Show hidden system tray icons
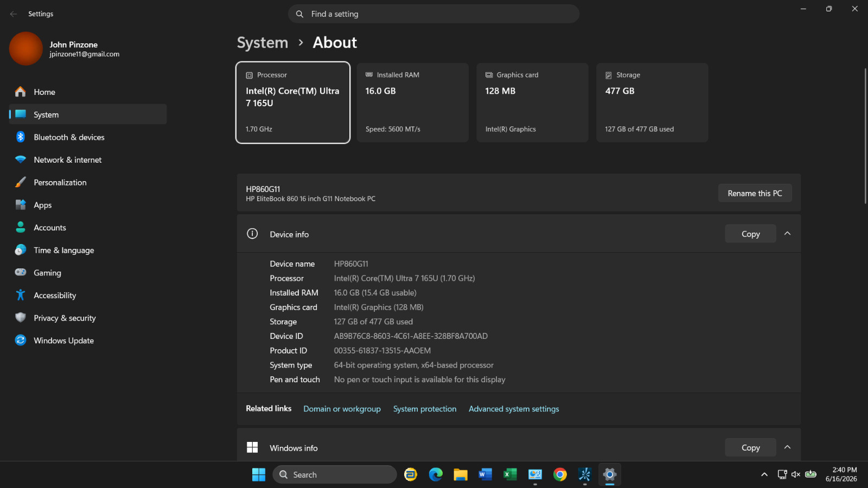Viewport: 868px width, 488px height. (764, 474)
